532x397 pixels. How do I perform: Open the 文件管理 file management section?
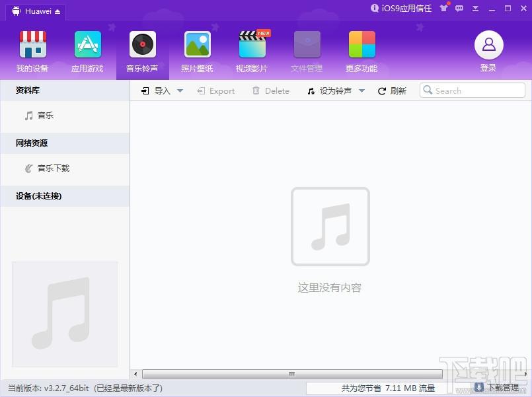(x=307, y=51)
